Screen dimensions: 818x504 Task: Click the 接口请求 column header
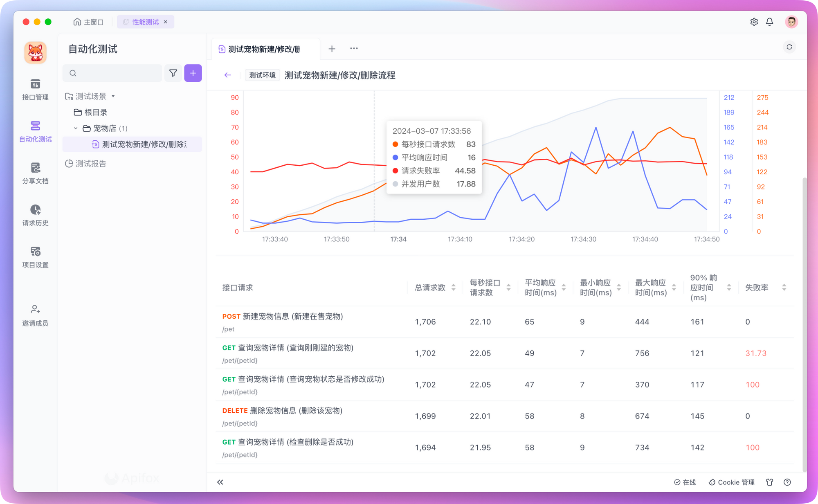(237, 288)
